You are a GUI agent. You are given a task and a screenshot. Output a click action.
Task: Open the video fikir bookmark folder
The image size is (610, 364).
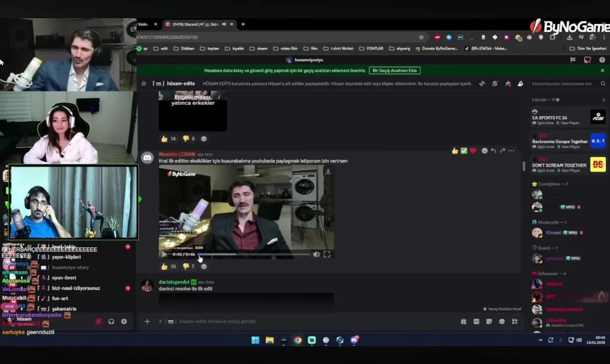click(x=285, y=49)
